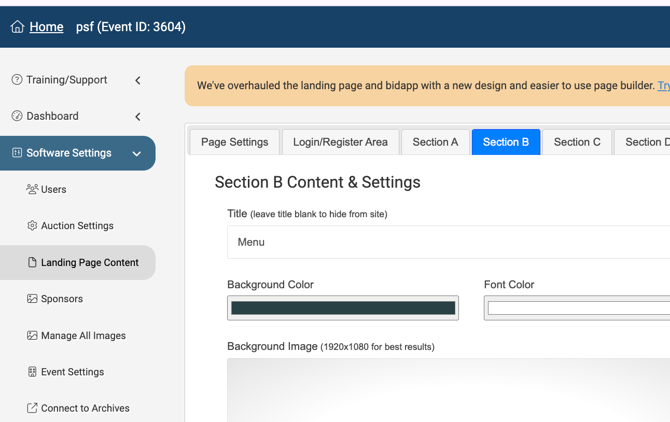This screenshot has width=670, height=422.
Task: Click the Title input field containing Menu
Action: 449,242
